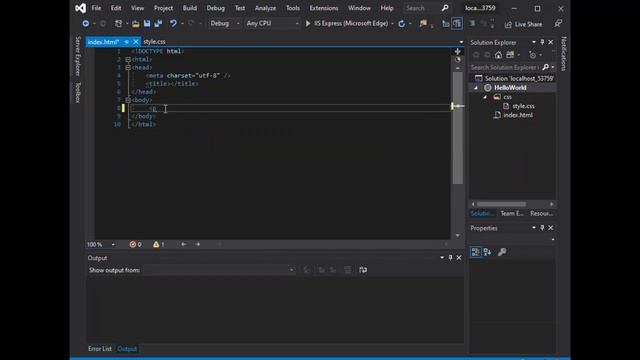Open the Extensions menu
This screenshot has width=640, height=360.
pos(324,8)
